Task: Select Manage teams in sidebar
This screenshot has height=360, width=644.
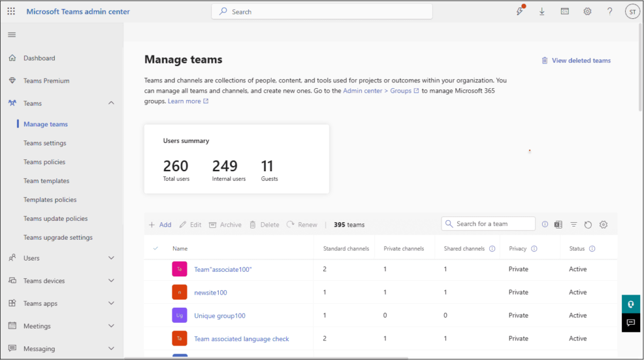Action: tap(45, 124)
